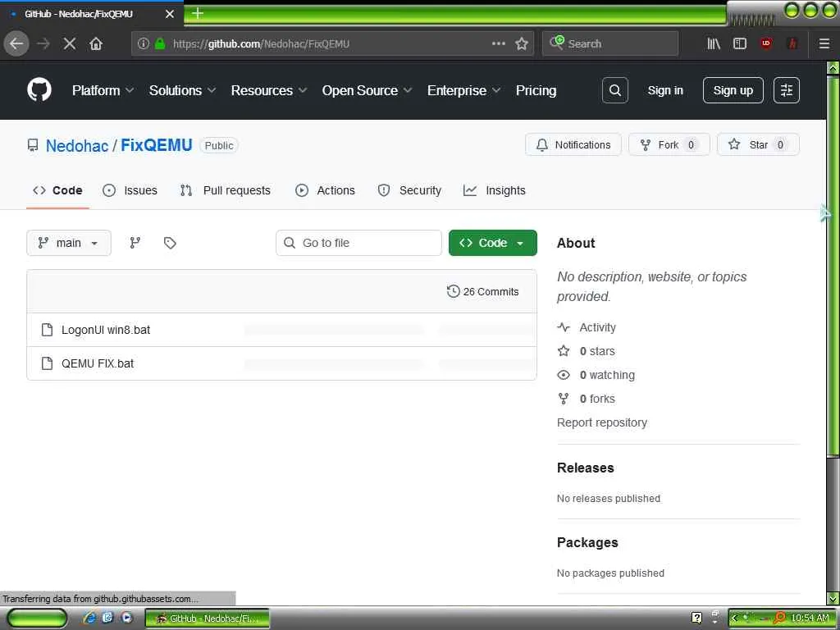Image resolution: width=840 pixels, height=630 pixels.
Task: Open the green Code dropdown button
Action: [492, 243]
